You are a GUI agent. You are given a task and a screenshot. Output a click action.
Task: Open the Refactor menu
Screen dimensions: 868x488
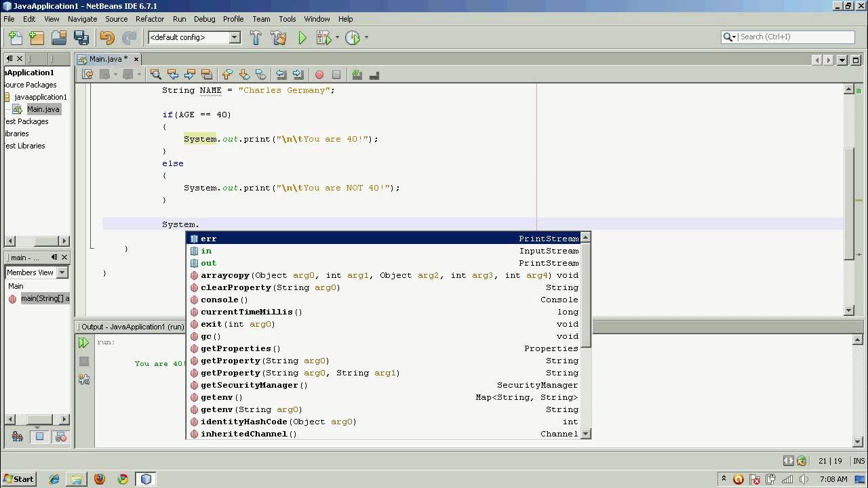(x=149, y=19)
